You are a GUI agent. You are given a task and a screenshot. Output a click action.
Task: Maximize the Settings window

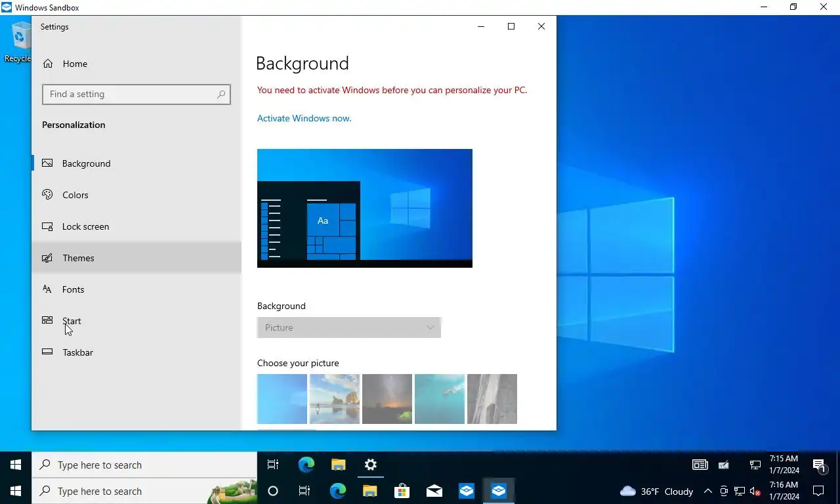click(x=511, y=26)
